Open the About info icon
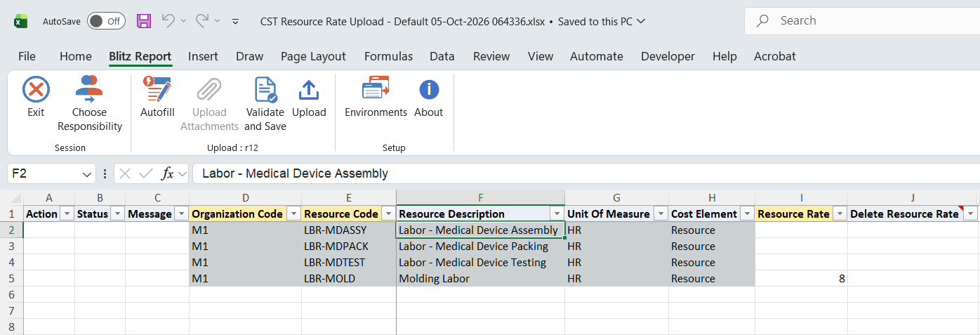Image resolution: width=980 pixels, height=335 pixels. tap(429, 90)
